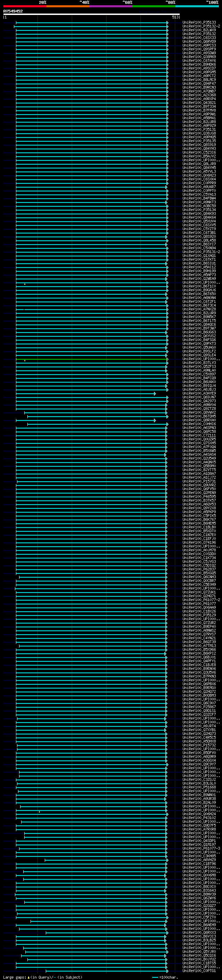The width and height of the screenshot is (222, 980).
Task: Select UniRef100_C5FZT0 label
Action: click(199, 918)
